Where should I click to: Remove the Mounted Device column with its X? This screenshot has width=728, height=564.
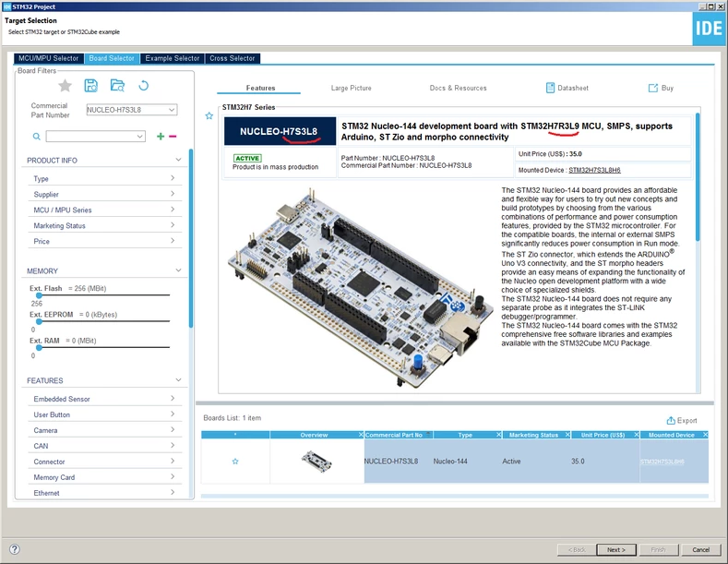705,435
